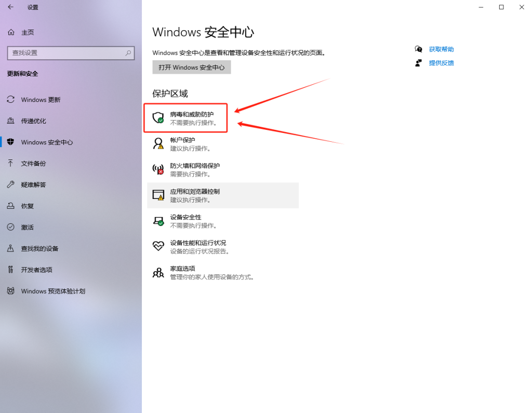Click the 获取帮助 chat bubble icon

419,49
